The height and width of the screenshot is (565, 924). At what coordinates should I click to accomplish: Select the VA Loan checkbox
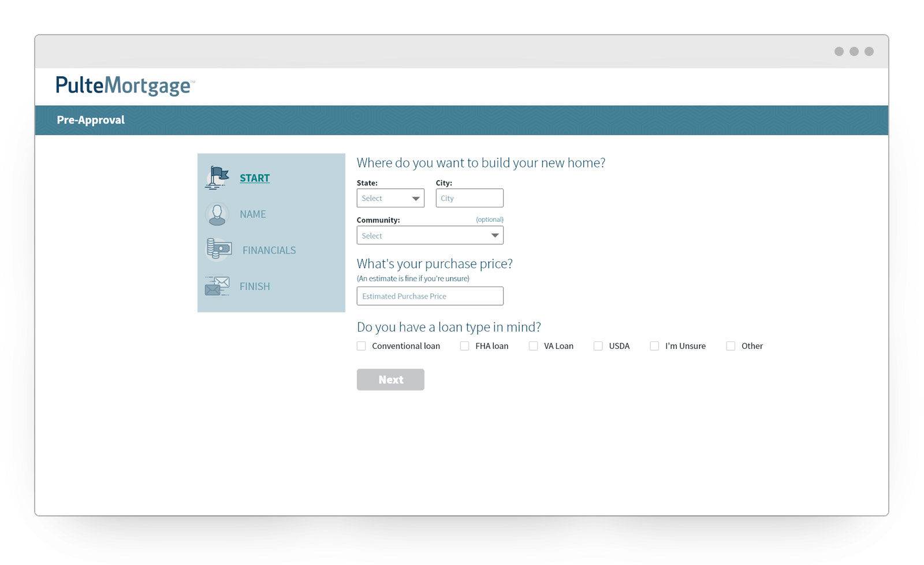(533, 346)
